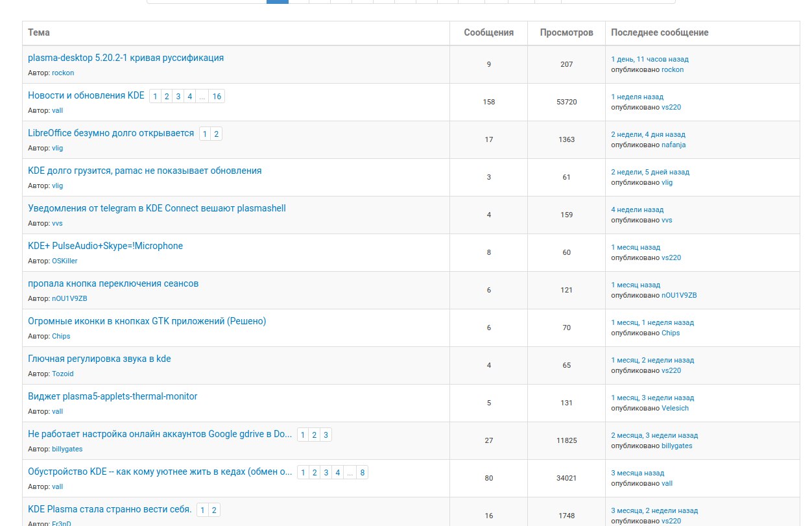
Task: Open author vlig under LibreOffice topic
Action: (x=57, y=148)
